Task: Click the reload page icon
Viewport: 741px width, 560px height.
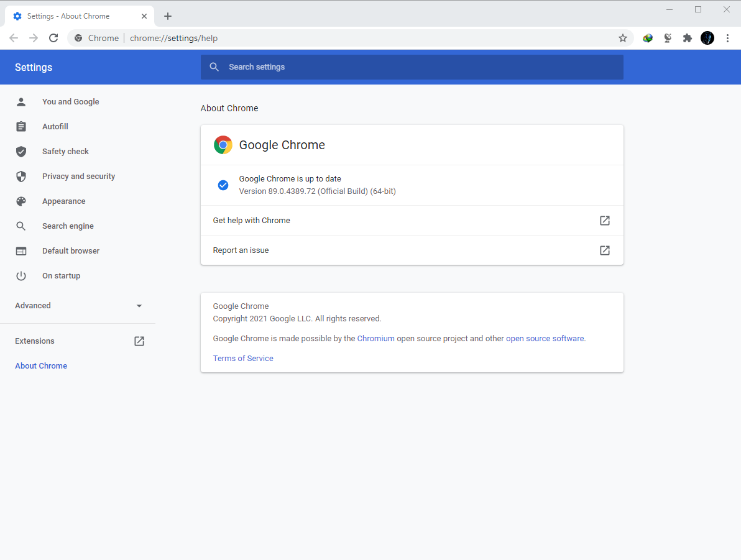Action: point(53,38)
